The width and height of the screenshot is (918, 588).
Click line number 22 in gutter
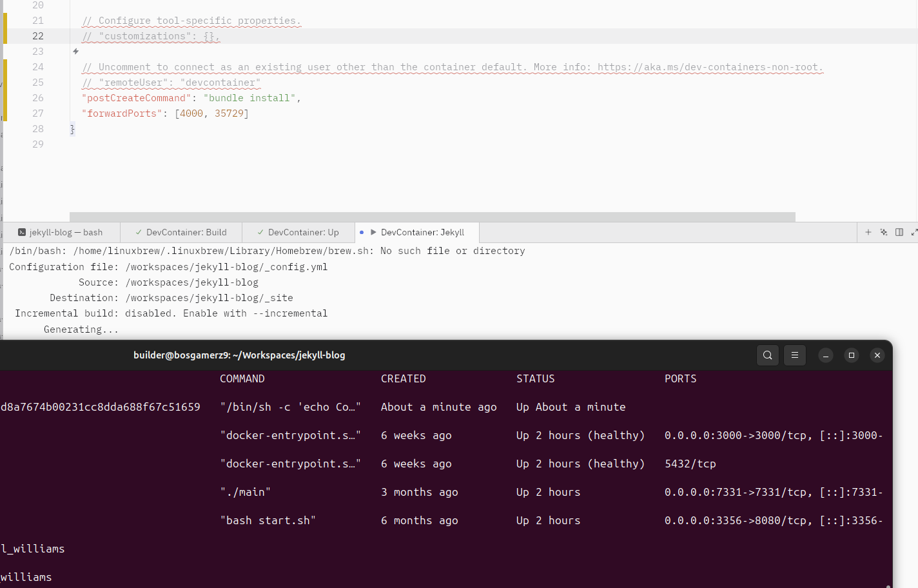coord(38,36)
